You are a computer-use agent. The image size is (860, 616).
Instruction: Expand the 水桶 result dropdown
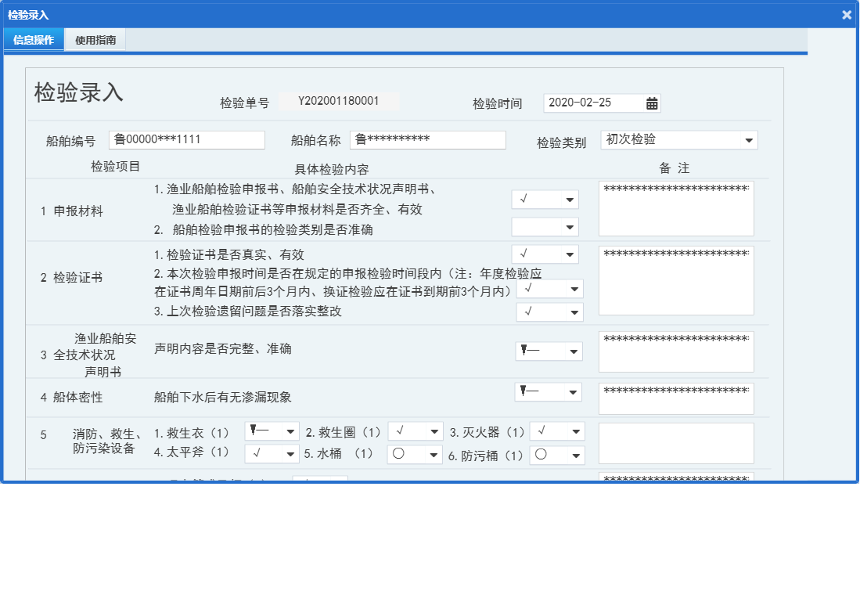tap(434, 454)
